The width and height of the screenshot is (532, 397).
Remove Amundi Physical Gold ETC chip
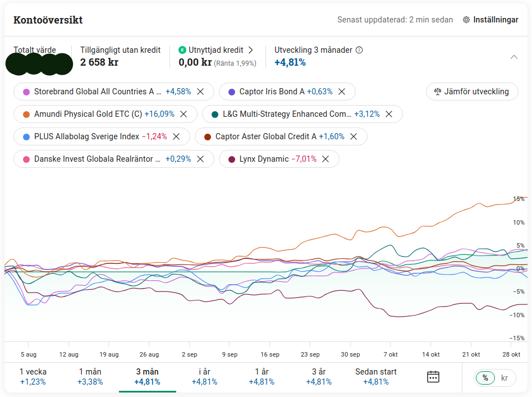[184, 114]
